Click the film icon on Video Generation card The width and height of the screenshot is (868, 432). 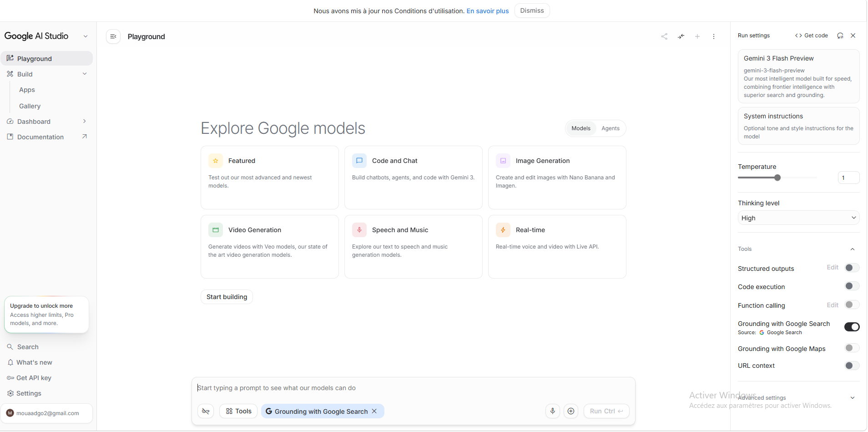(x=216, y=230)
